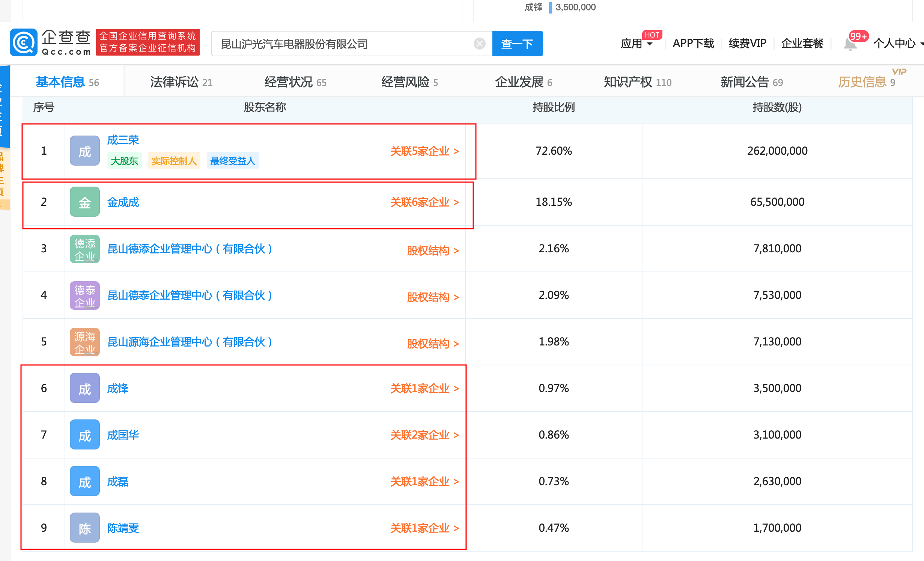Select the 72.60% shareholding cell

point(554,151)
